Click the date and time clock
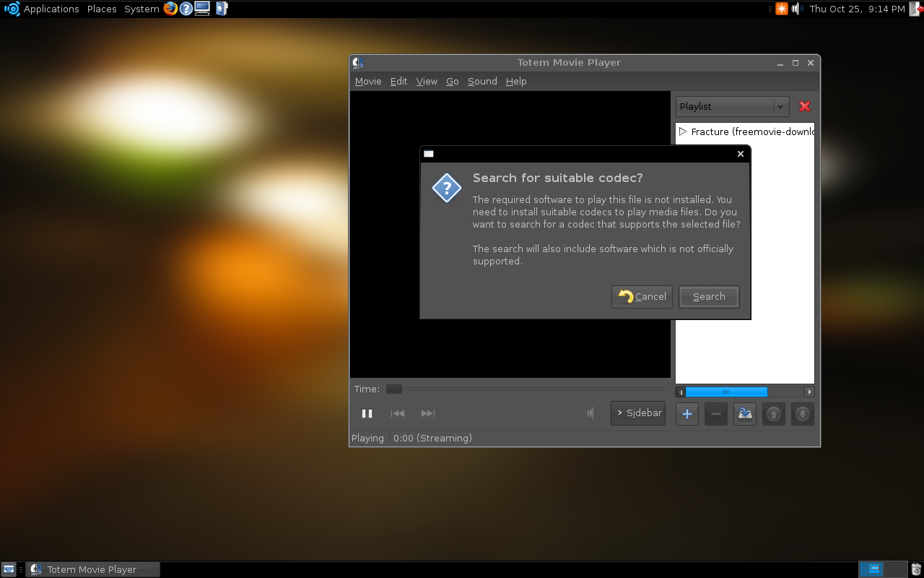 pyautogui.click(x=857, y=9)
